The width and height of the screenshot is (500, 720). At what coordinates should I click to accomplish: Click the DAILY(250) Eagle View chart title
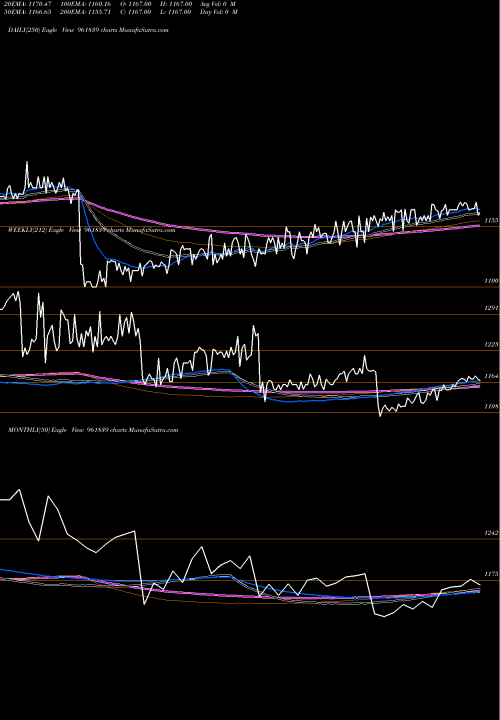[88, 30]
